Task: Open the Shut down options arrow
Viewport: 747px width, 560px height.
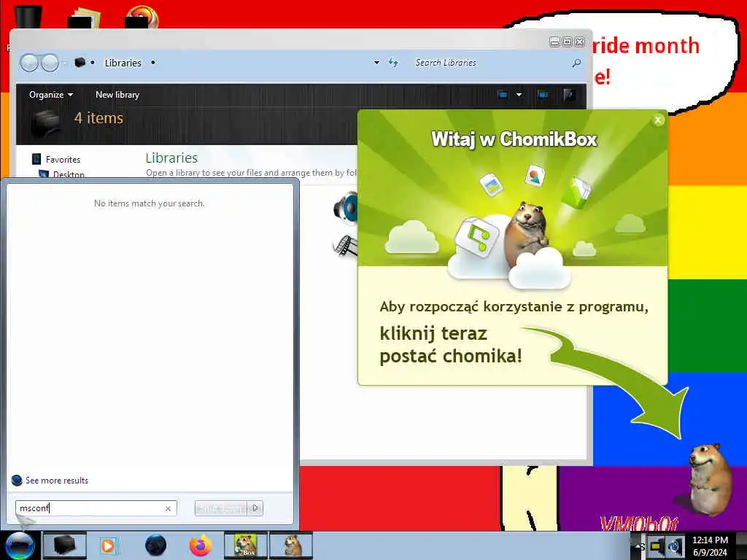Action: pyautogui.click(x=256, y=508)
